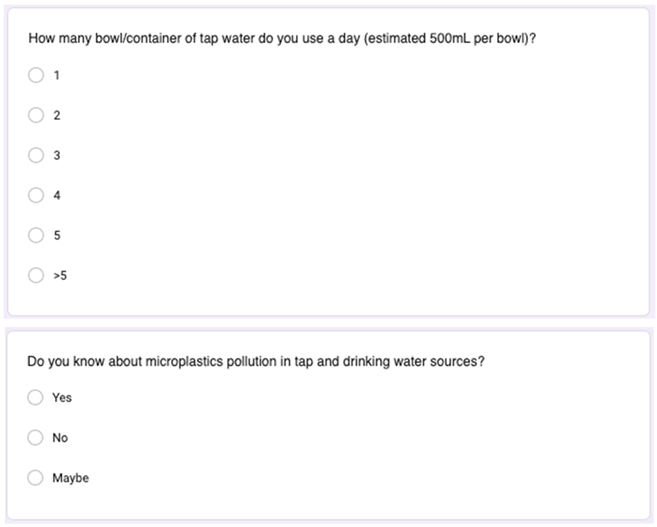Click the "4" option label text
Viewport: 657px width, 527px height.
pos(57,195)
